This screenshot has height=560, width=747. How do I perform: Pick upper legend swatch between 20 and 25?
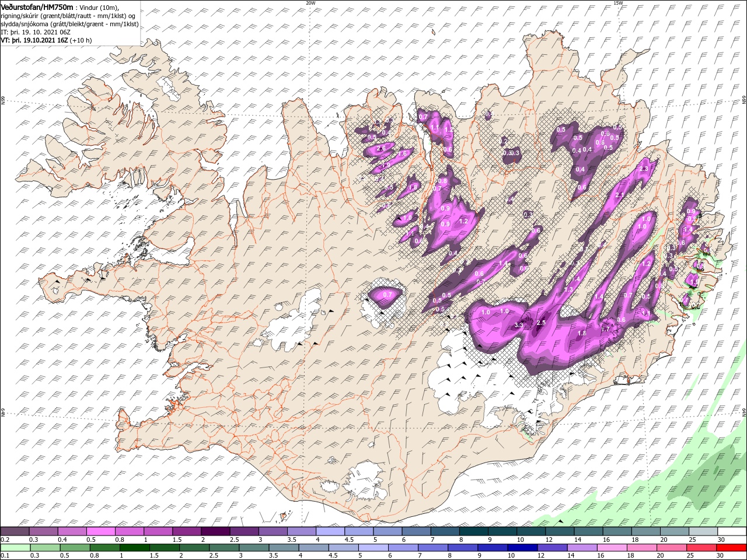[674, 531]
